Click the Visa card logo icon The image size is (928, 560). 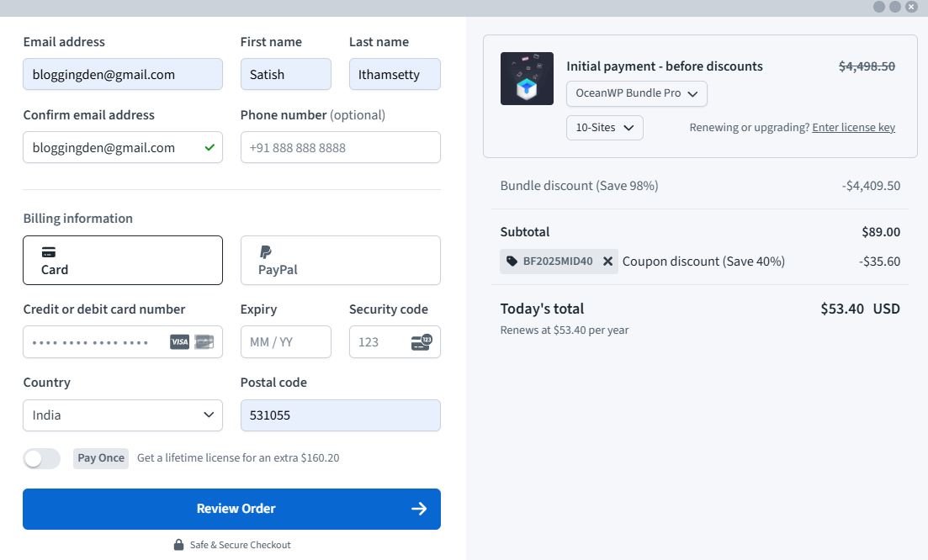[179, 342]
